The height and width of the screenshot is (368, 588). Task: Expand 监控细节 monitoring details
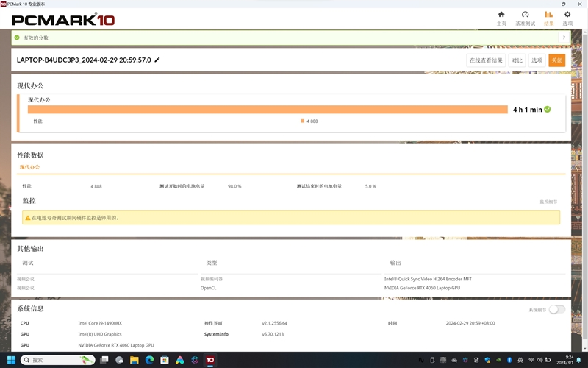point(549,202)
